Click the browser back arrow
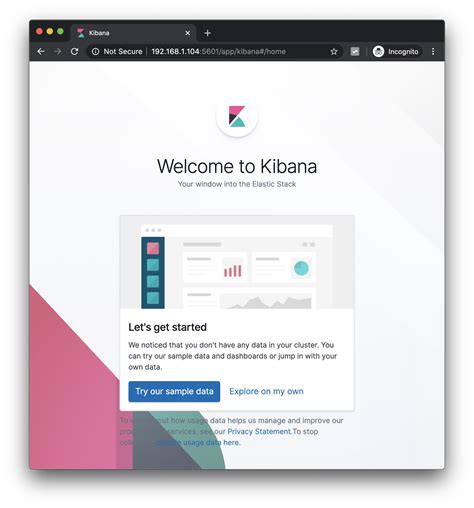474x508 pixels. (41, 51)
